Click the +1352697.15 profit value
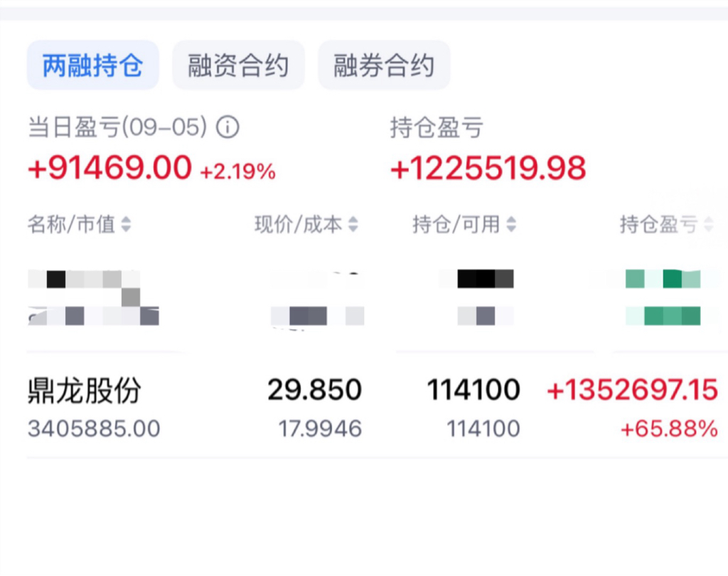 632,390
